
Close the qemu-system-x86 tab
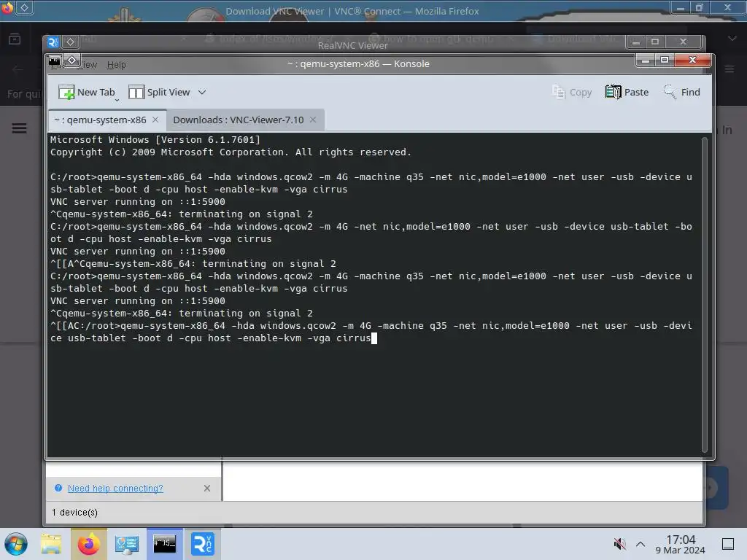pos(155,120)
